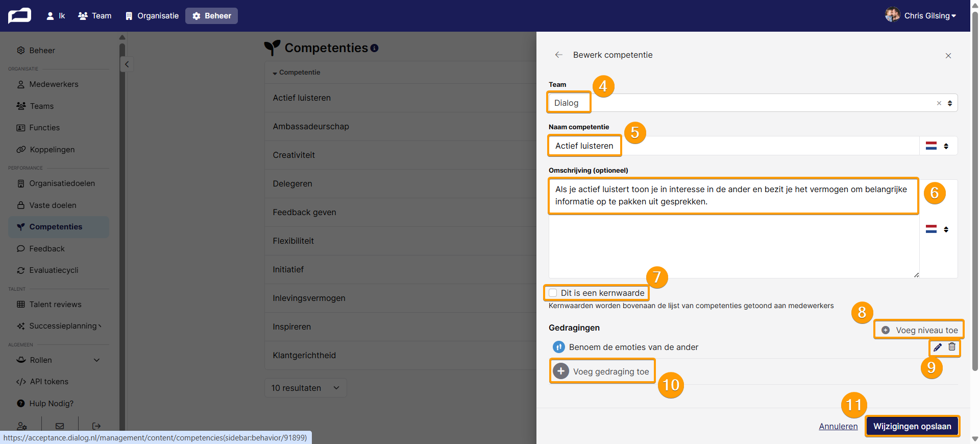Image resolution: width=980 pixels, height=444 pixels.
Task: Open the Team dropdown arrows
Action: coord(950,103)
